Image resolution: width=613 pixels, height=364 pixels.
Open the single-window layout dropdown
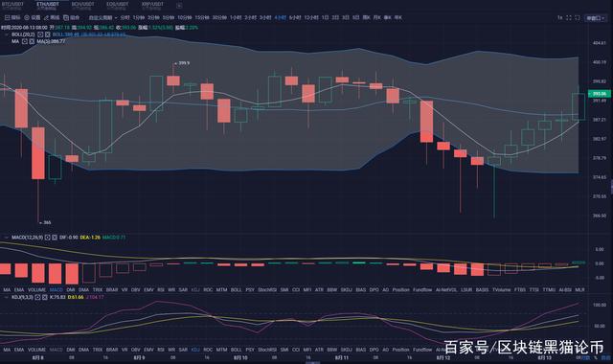click(595, 18)
